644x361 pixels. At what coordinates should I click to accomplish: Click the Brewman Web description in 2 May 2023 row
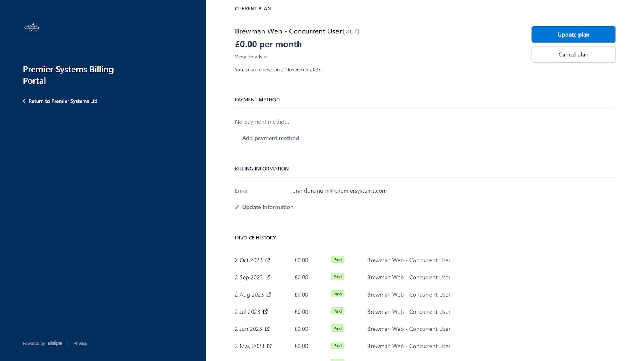point(409,346)
